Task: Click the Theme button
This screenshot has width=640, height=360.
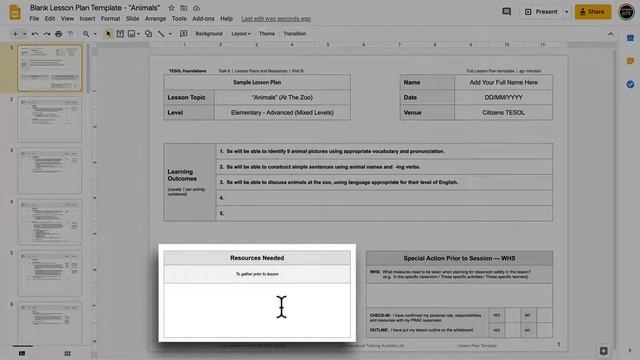Action: [x=267, y=34]
